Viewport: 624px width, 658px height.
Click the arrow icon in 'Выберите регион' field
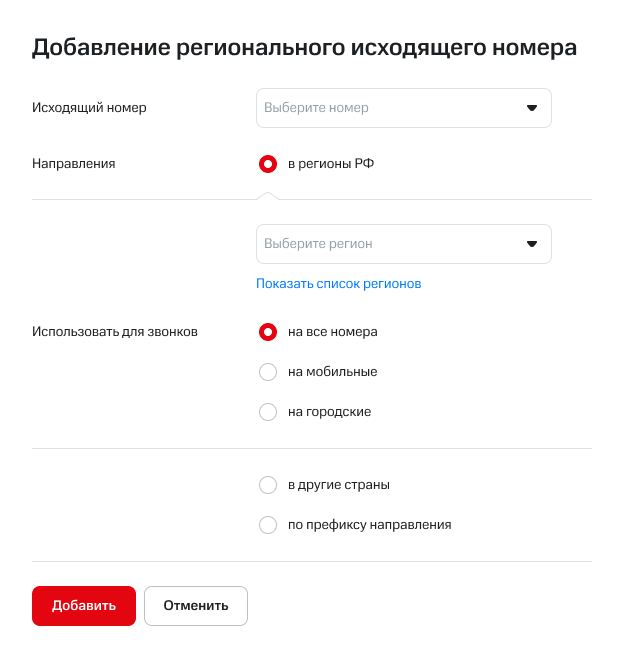(532, 243)
